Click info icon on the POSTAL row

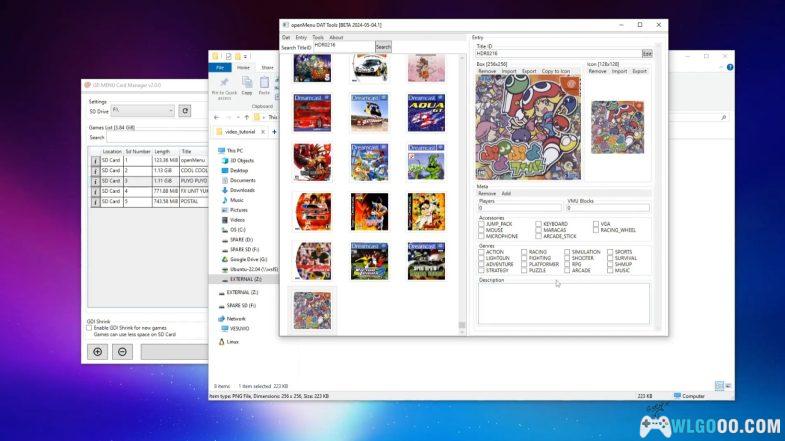95,202
